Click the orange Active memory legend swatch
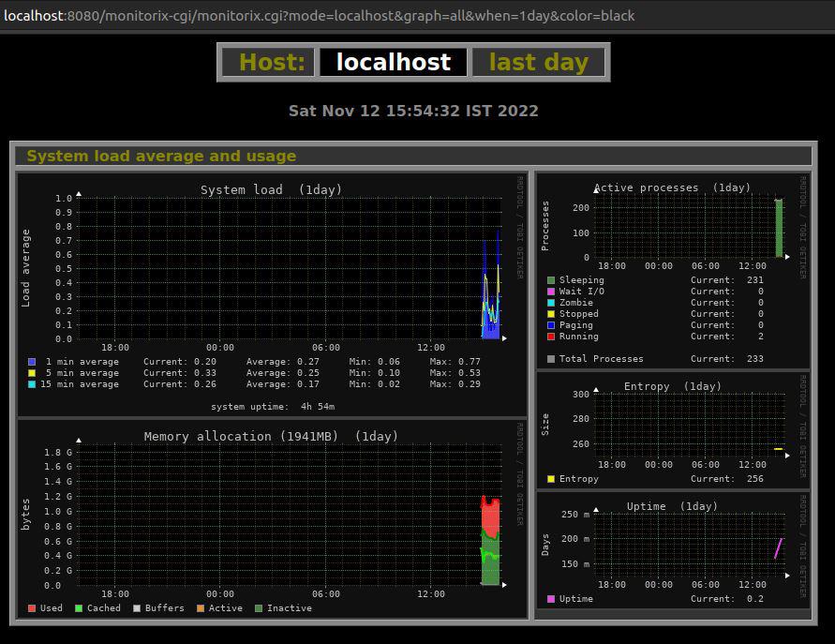This screenshot has width=835, height=644. [x=200, y=608]
